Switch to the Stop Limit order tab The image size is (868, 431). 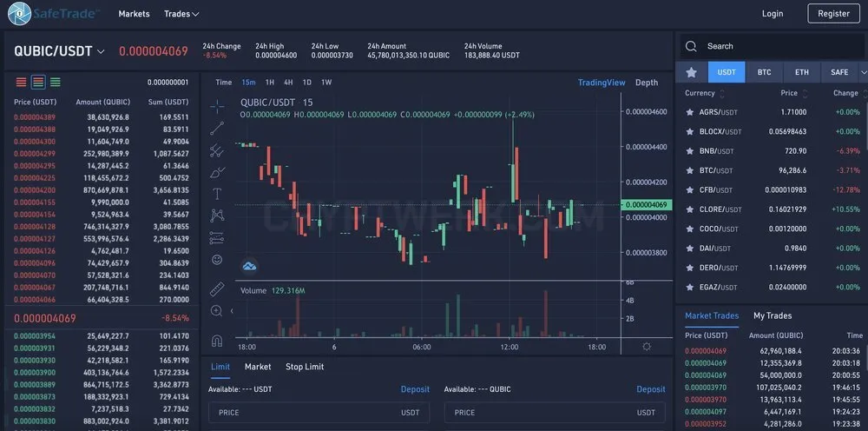(305, 367)
